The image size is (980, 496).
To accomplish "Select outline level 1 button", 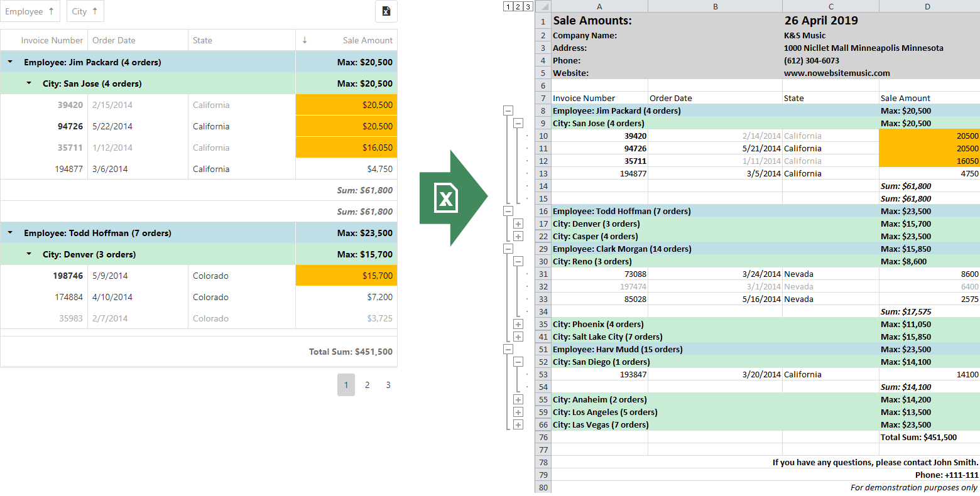I will [x=508, y=6].
